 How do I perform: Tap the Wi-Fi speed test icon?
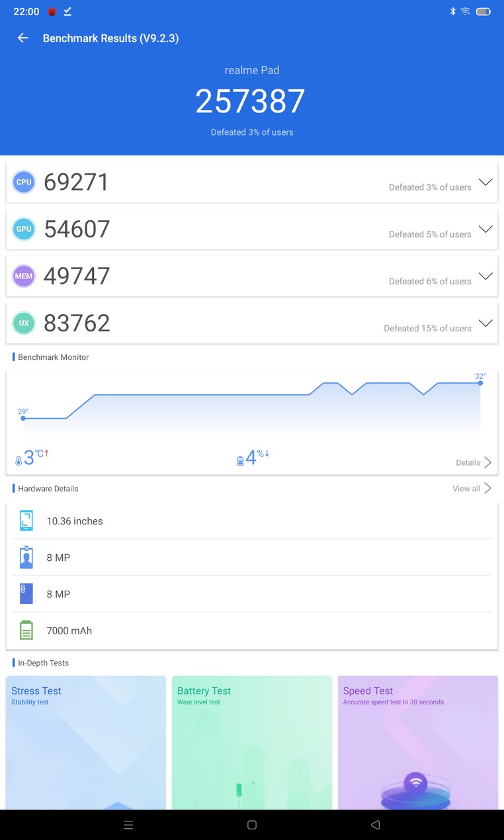pos(415,783)
